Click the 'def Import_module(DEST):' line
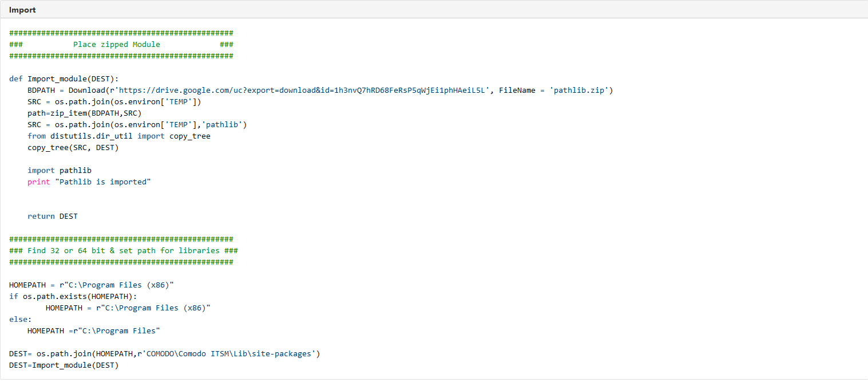This screenshot has width=868, height=382. click(x=64, y=78)
